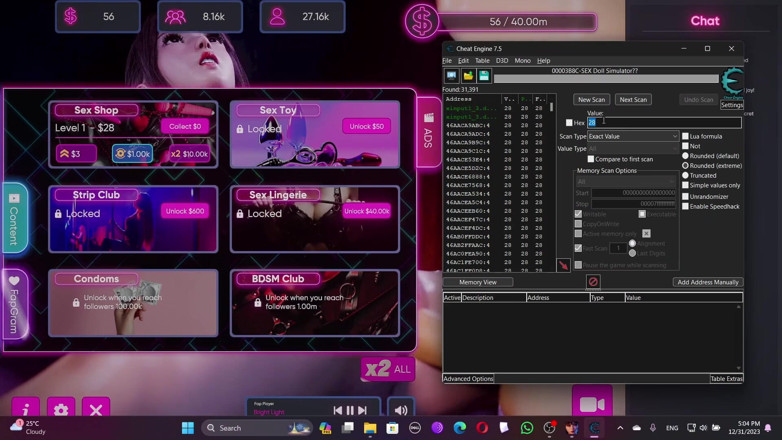Click the save floppy disk icon in Cheat Engine
The width and height of the screenshot is (782, 440).
(484, 76)
